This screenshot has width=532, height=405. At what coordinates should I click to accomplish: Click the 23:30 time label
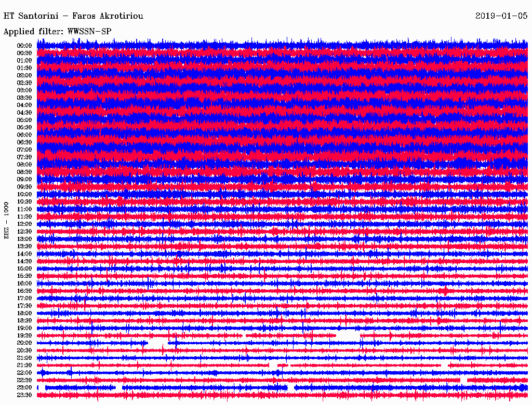pos(24,395)
